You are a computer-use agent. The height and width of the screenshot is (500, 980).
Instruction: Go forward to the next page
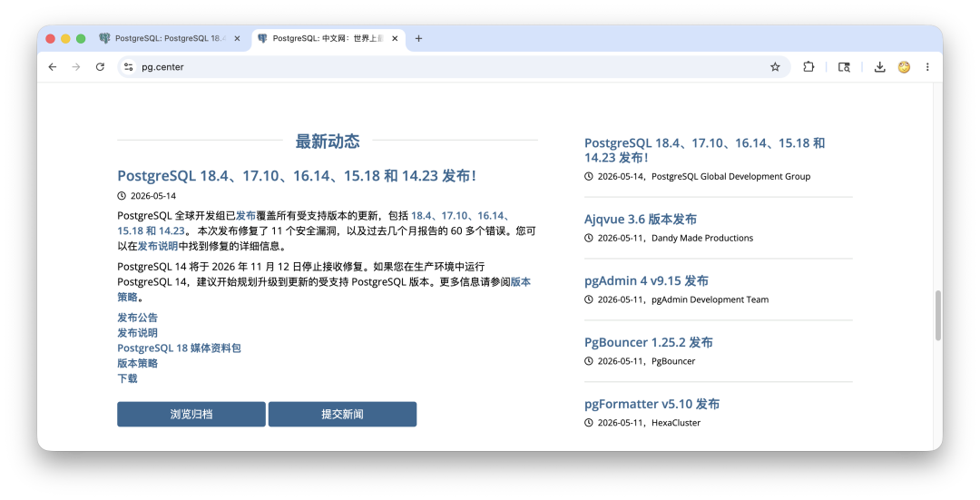click(76, 67)
